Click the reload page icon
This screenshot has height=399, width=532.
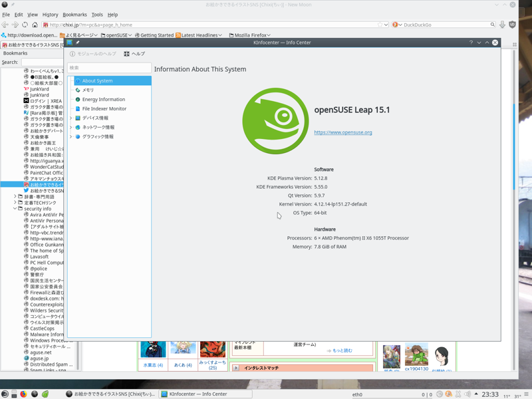click(x=25, y=25)
